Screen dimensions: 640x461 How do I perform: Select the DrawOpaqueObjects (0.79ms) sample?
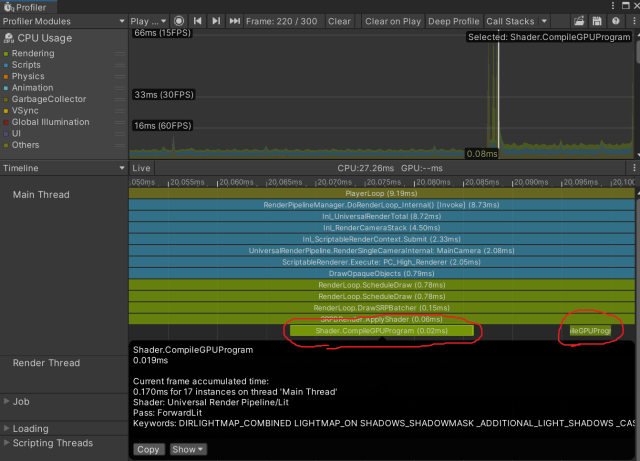click(x=382, y=273)
